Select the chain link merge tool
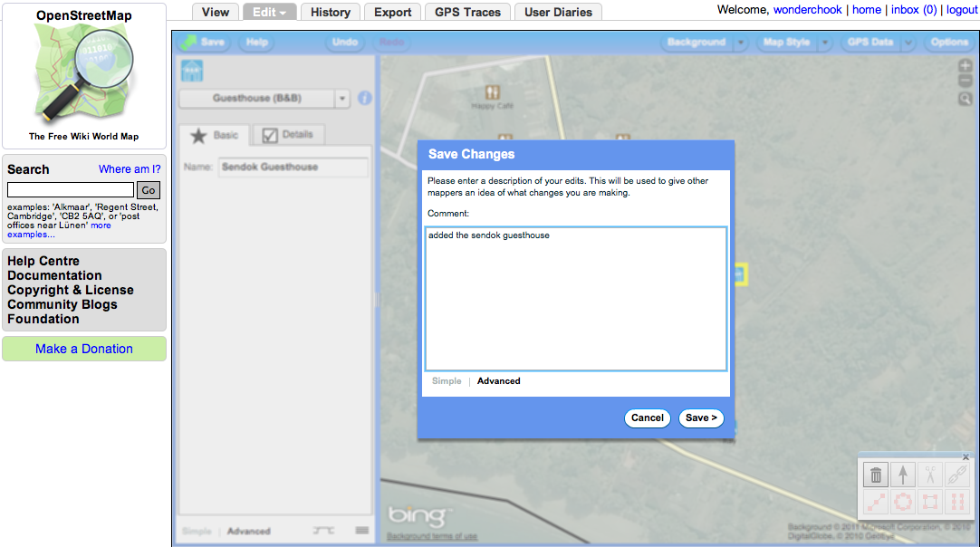The height and width of the screenshot is (547, 980). pos(956,475)
